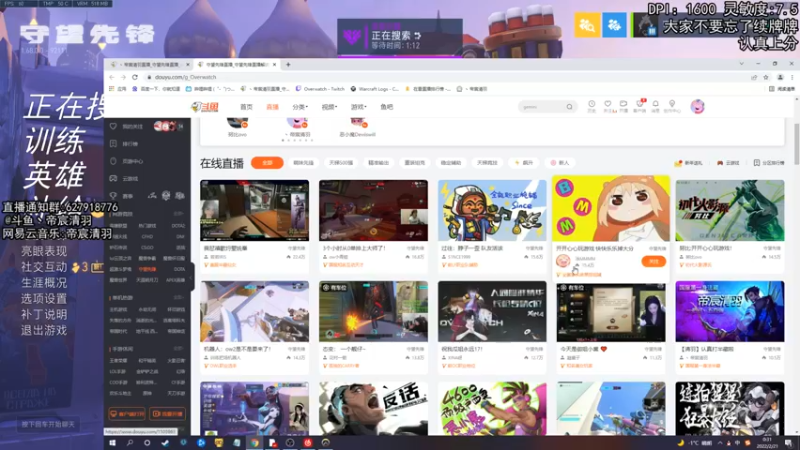Image resolution: width=800 pixels, height=450 pixels.
Task: Select the 新人 filter chip
Action: click(560, 163)
